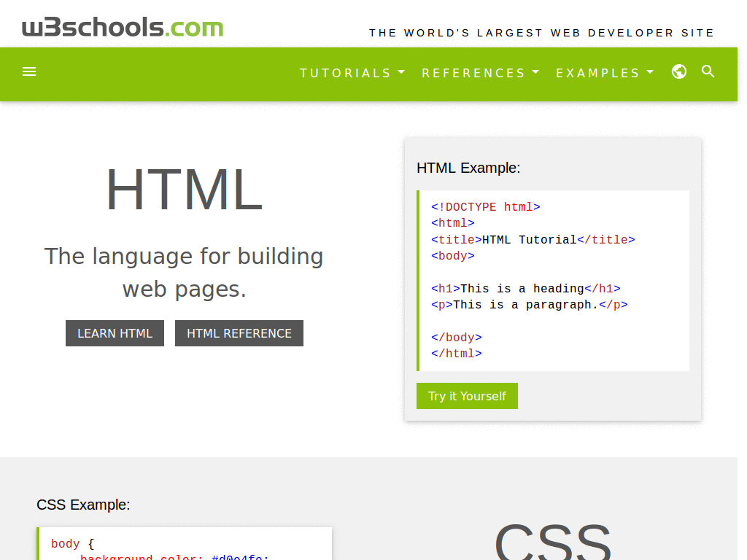Click the HTML Example: label

coord(468,168)
